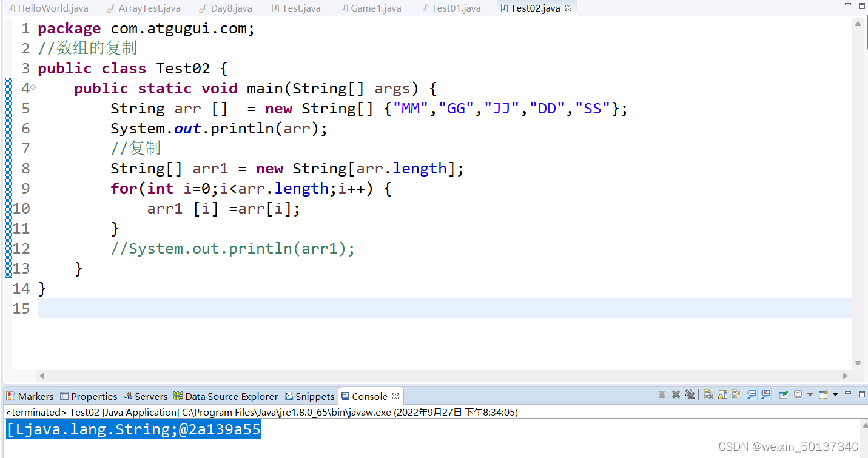Click the Remove Launch icon in Console toolbar
868x458 pixels.
point(677,394)
